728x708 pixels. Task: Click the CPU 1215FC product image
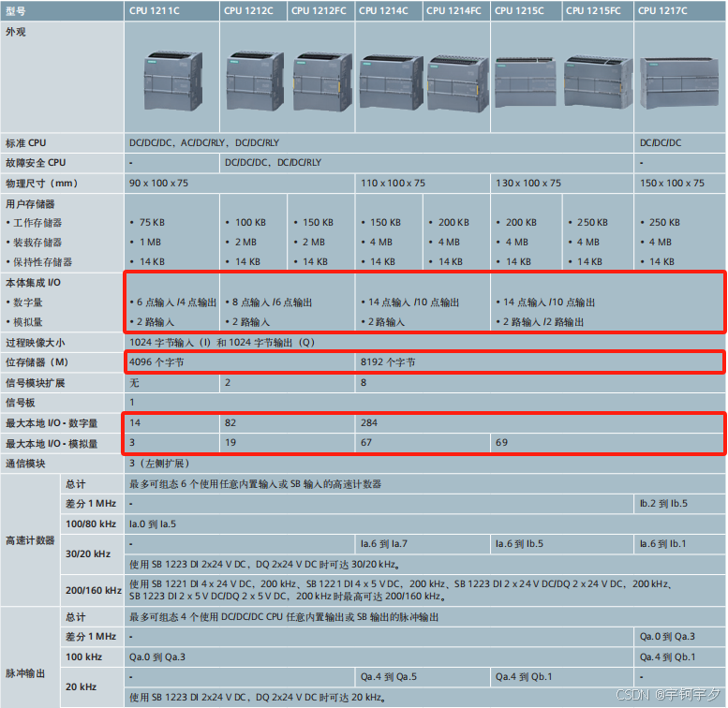coord(599,82)
